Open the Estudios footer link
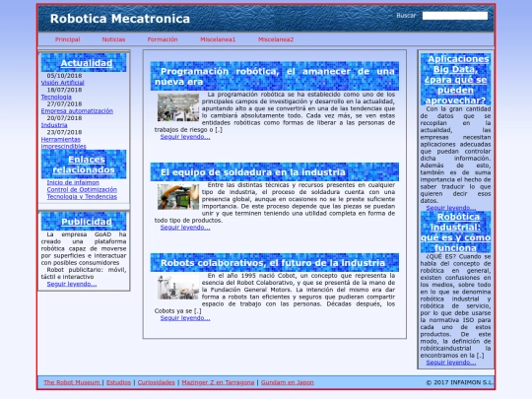The image size is (532, 399). (118, 382)
